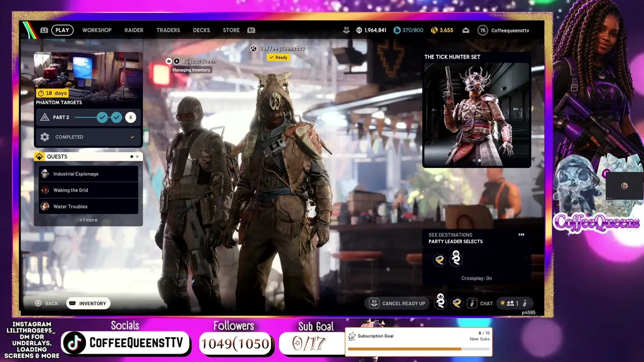Click the L1 previous-tab bumper icon
644x362 pixels.
(x=44, y=30)
